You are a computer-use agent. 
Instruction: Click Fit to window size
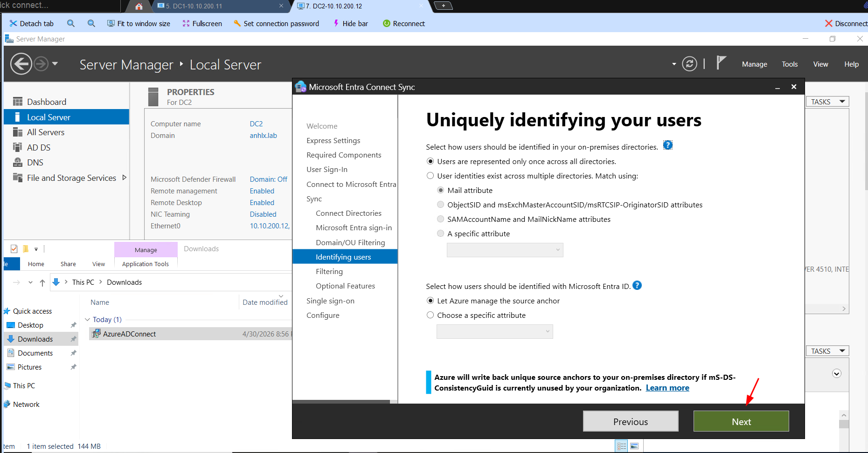139,23
